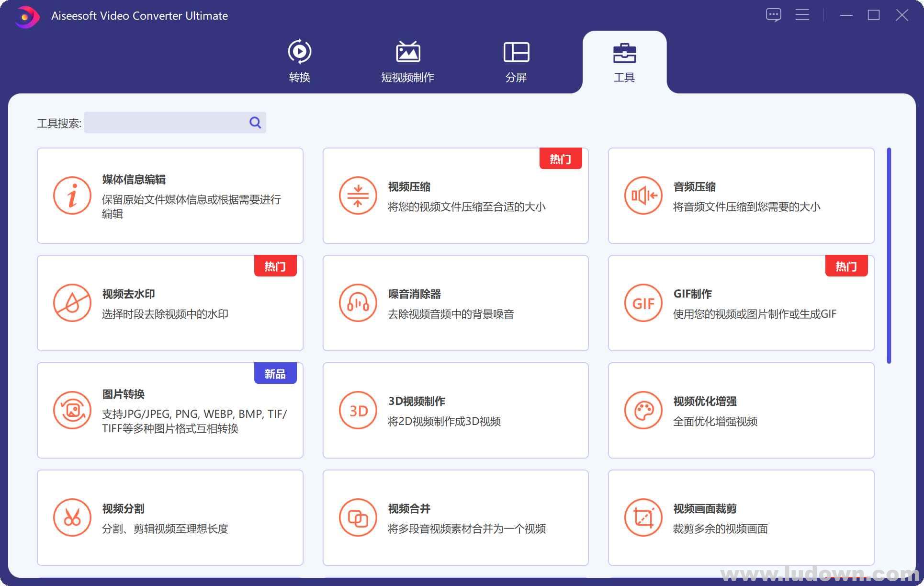Viewport: 924px width, 586px height.
Task: Open the 视频合并 merger icon
Action: [358, 517]
